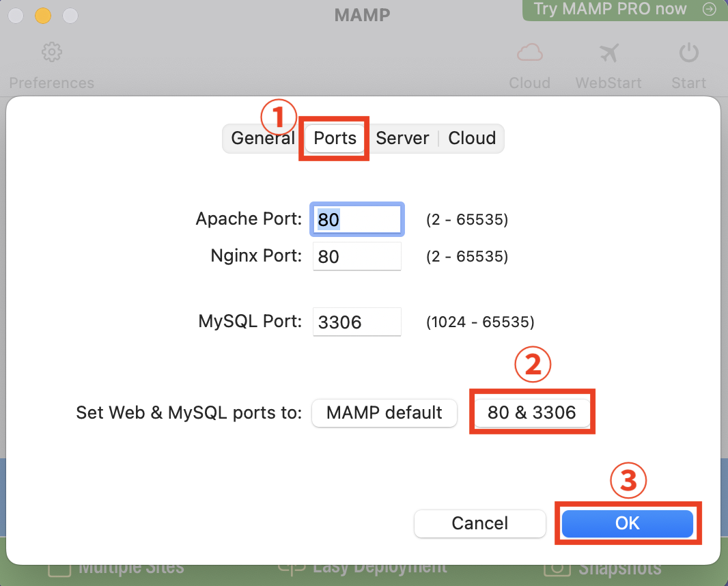Click the WebStart airplane icon
Image resolution: width=728 pixels, height=586 pixels.
point(608,53)
